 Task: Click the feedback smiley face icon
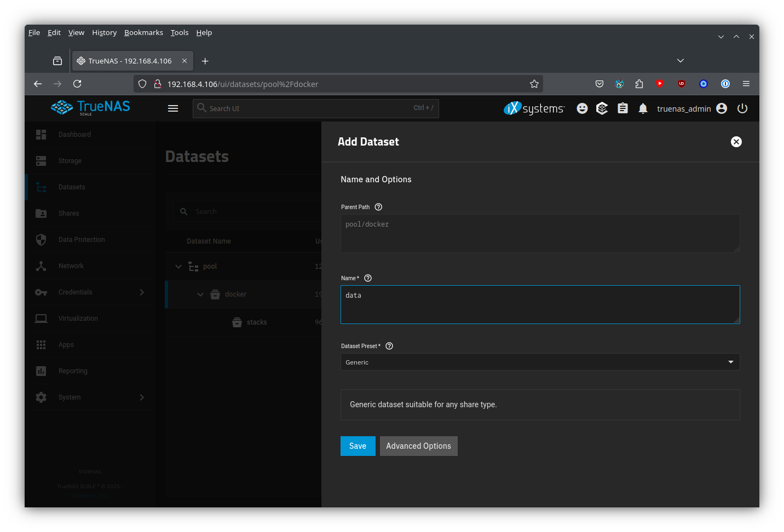pyautogui.click(x=582, y=108)
